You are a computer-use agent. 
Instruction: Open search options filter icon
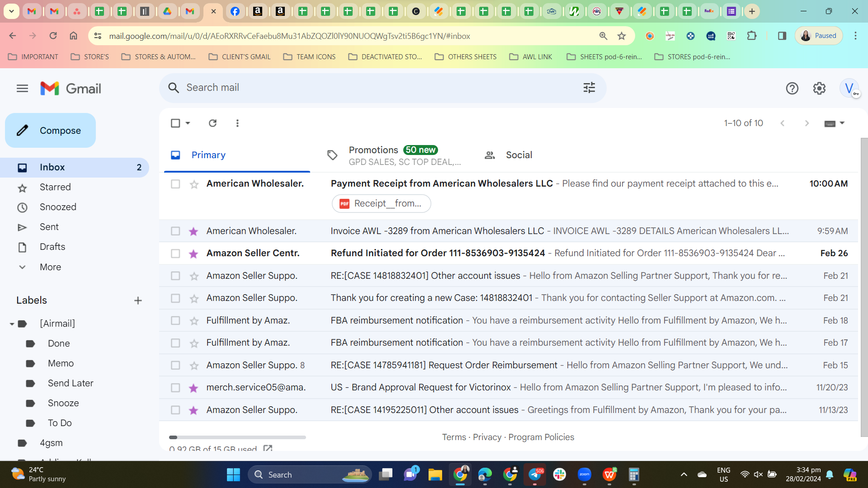tap(589, 88)
